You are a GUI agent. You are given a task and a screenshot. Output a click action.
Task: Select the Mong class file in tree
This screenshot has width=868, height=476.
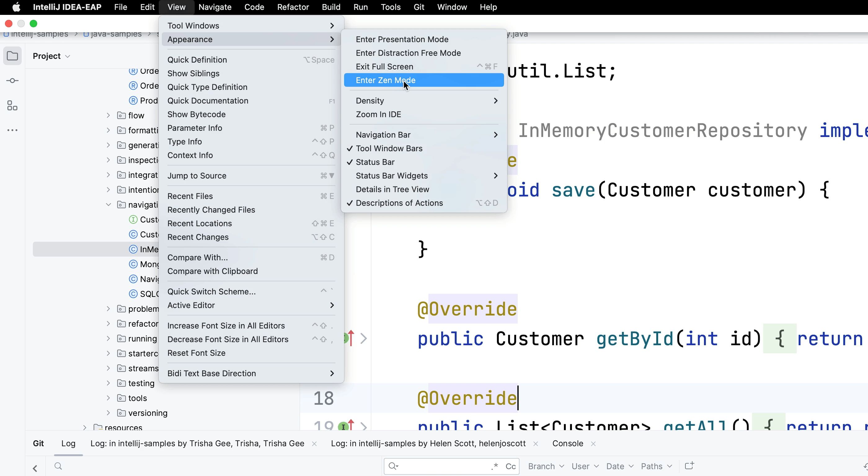(144, 264)
